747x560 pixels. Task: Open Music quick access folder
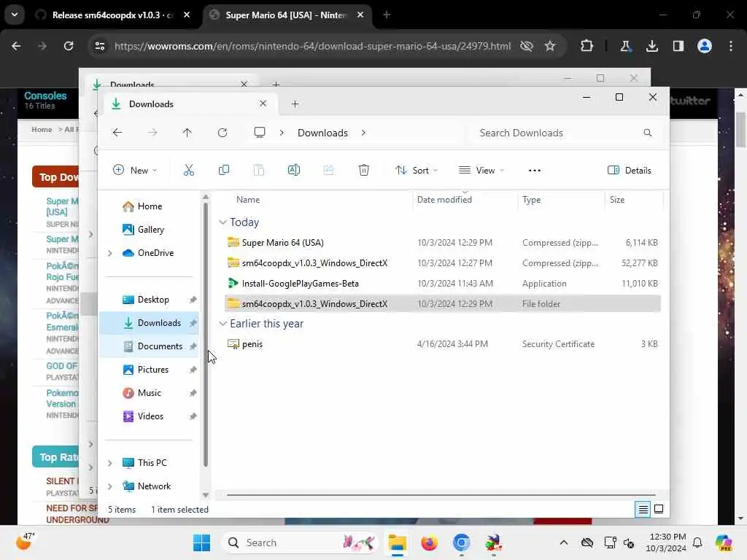coord(149,393)
